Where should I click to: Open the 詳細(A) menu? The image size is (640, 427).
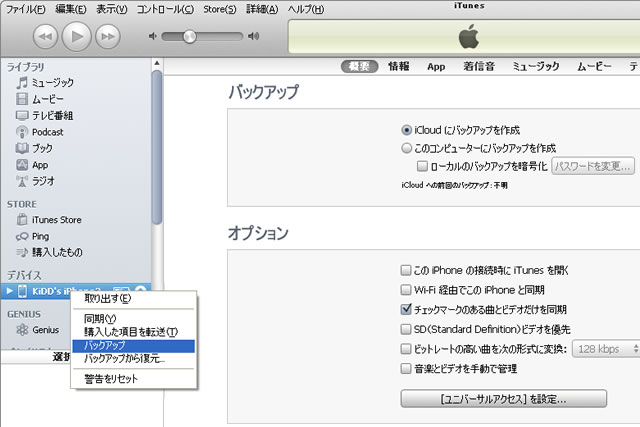[262, 9]
